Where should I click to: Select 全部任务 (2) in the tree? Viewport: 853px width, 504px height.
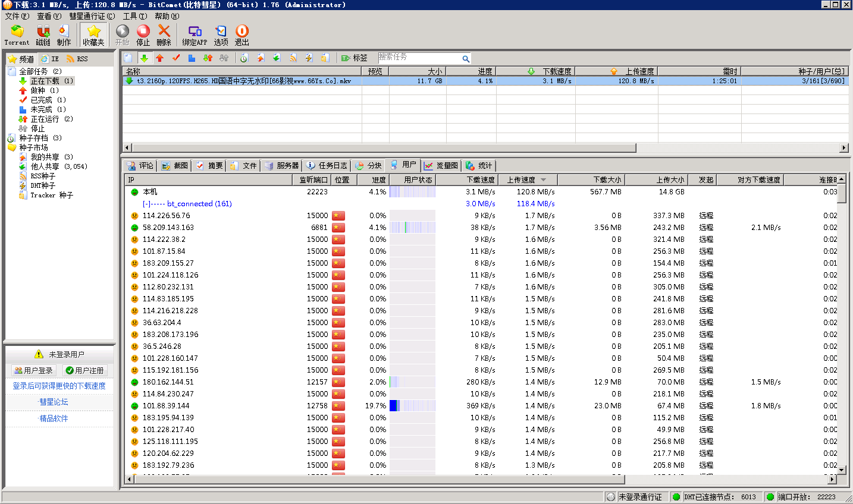click(x=40, y=71)
